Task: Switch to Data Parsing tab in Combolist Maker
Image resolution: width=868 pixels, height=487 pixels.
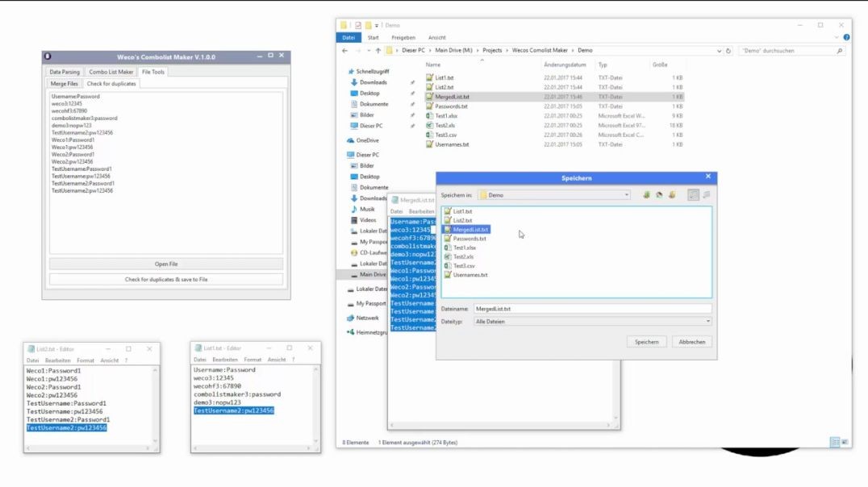Action: (x=65, y=72)
